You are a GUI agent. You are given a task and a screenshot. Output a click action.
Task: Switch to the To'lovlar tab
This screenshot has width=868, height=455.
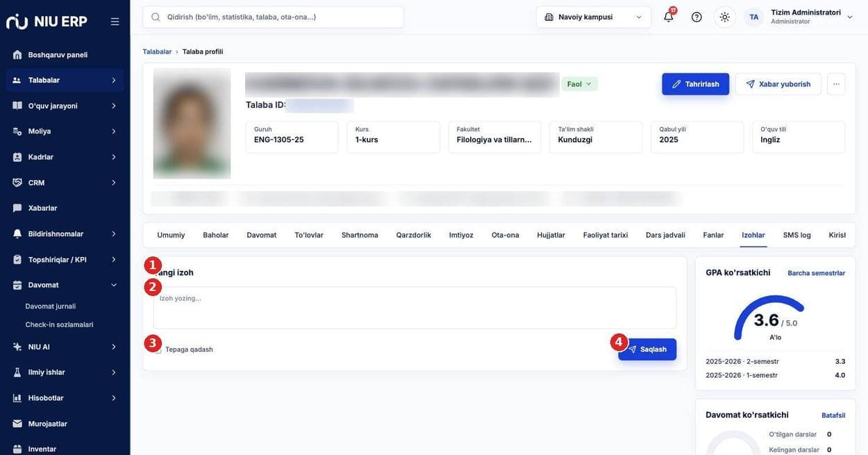(309, 235)
